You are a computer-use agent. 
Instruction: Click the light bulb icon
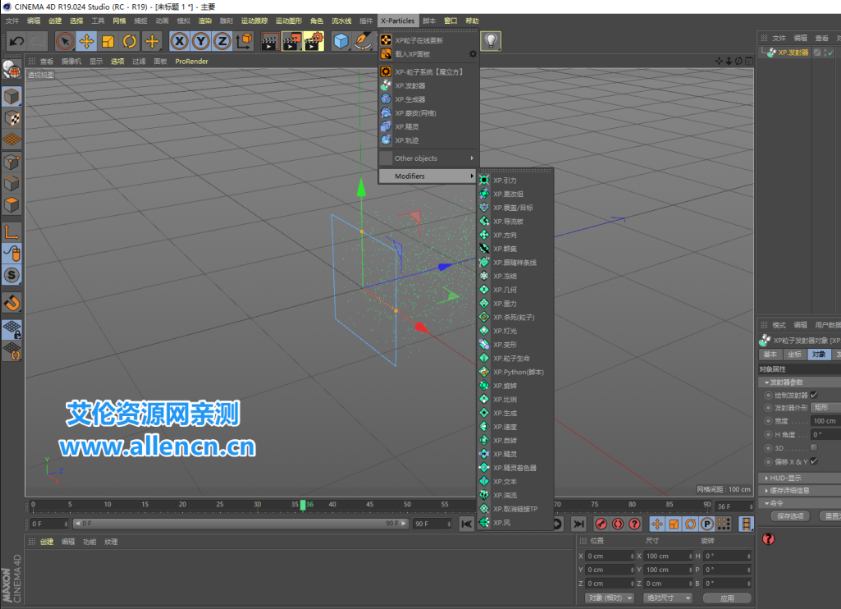tap(491, 41)
